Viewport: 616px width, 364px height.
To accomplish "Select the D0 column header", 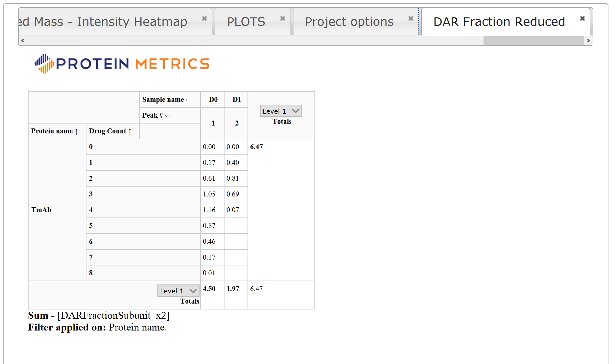I will pos(213,100).
